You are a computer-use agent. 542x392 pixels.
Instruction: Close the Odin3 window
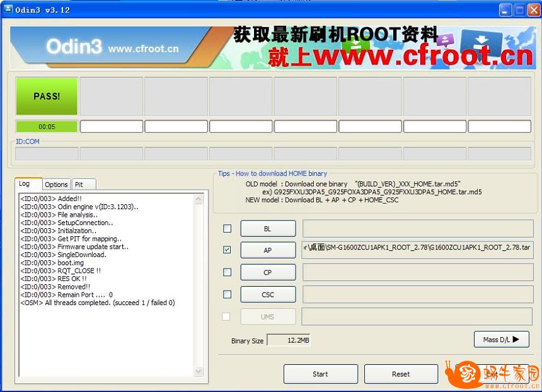pyautogui.click(x=533, y=10)
